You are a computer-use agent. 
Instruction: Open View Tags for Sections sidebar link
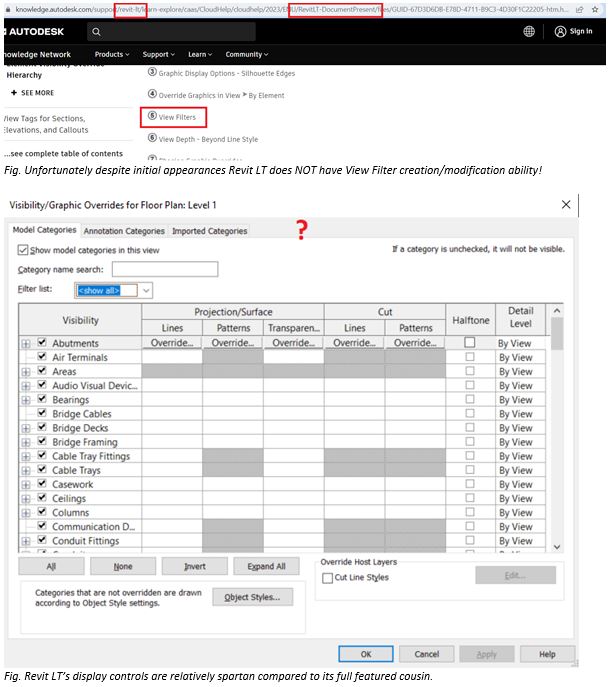46,124
